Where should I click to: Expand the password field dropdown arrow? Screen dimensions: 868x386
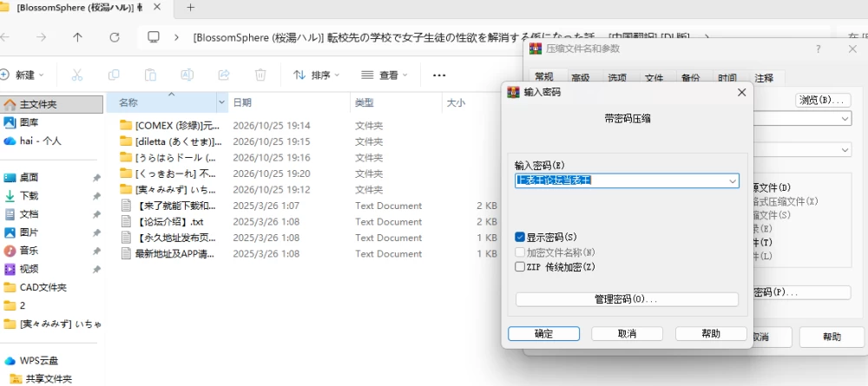point(733,180)
